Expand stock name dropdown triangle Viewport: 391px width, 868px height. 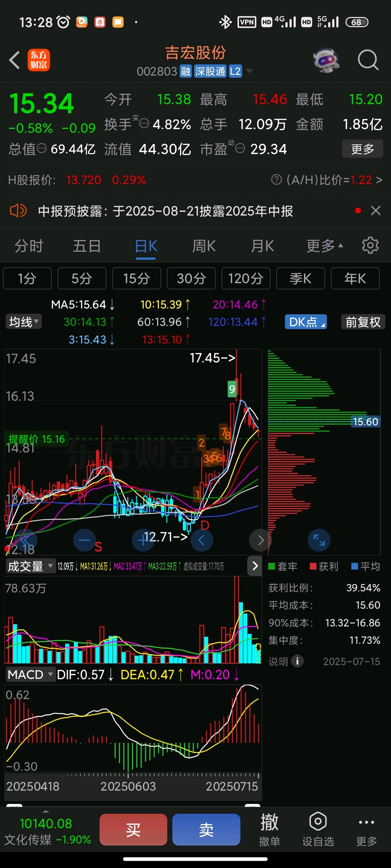tap(249, 71)
